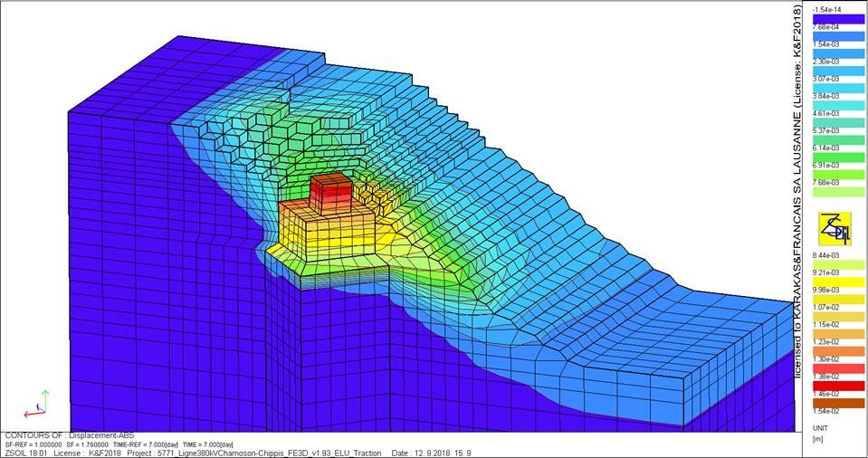Click the legend value 1.38e-02

click(826, 377)
